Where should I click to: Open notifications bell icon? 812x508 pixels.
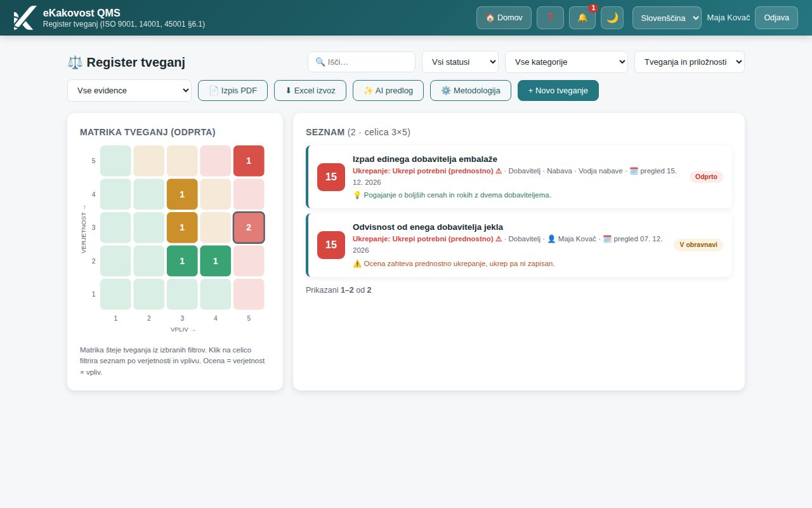582,18
